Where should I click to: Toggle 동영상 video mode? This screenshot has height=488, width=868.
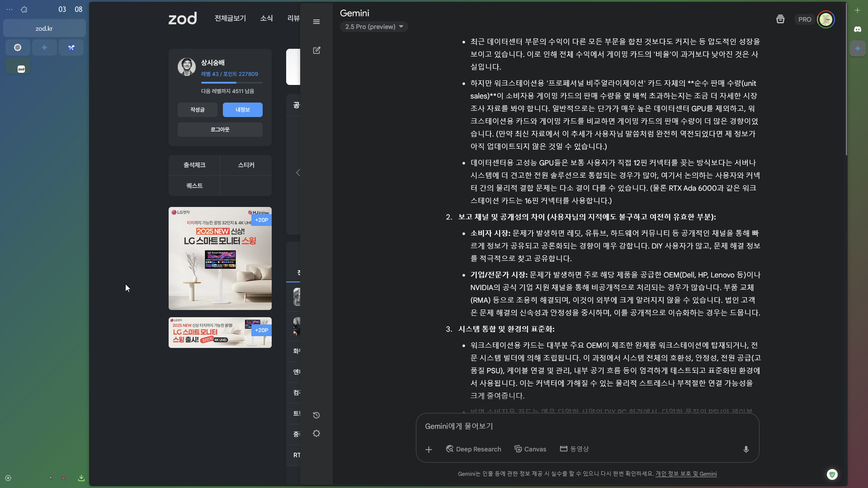coord(574,449)
